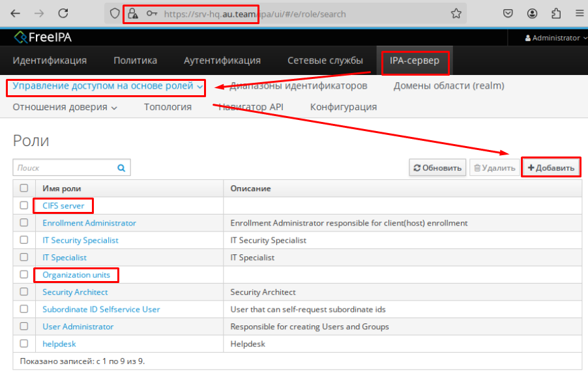
Task: Open the Отношения доверия dropdown
Action: [65, 107]
